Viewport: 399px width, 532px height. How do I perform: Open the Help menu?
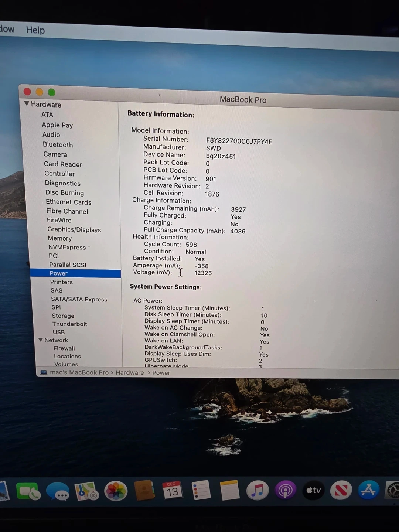tap(35, 30)
